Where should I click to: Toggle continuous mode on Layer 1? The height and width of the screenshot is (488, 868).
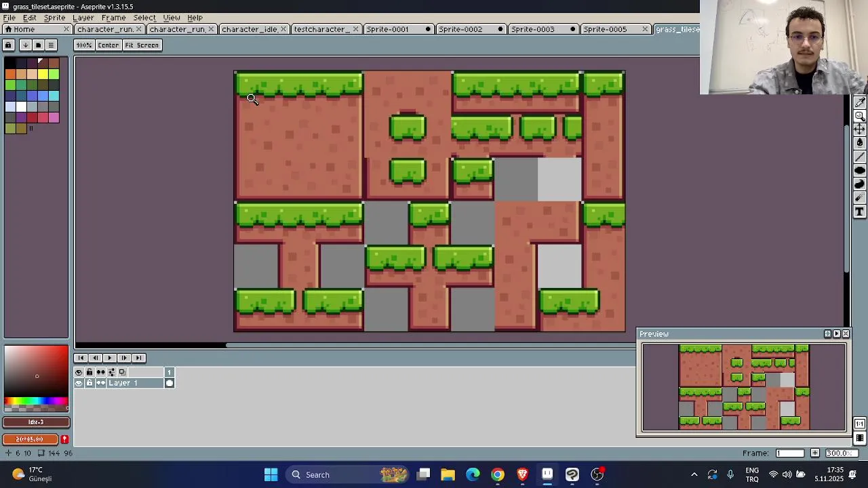(x=100, y=383)
